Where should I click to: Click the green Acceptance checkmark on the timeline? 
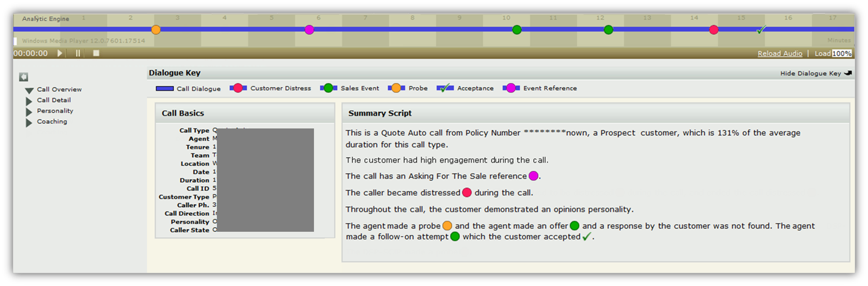coord(761,30)
